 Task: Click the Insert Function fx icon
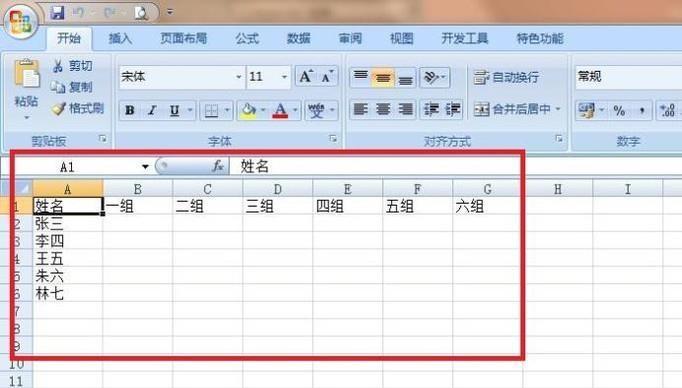point(218,166)
